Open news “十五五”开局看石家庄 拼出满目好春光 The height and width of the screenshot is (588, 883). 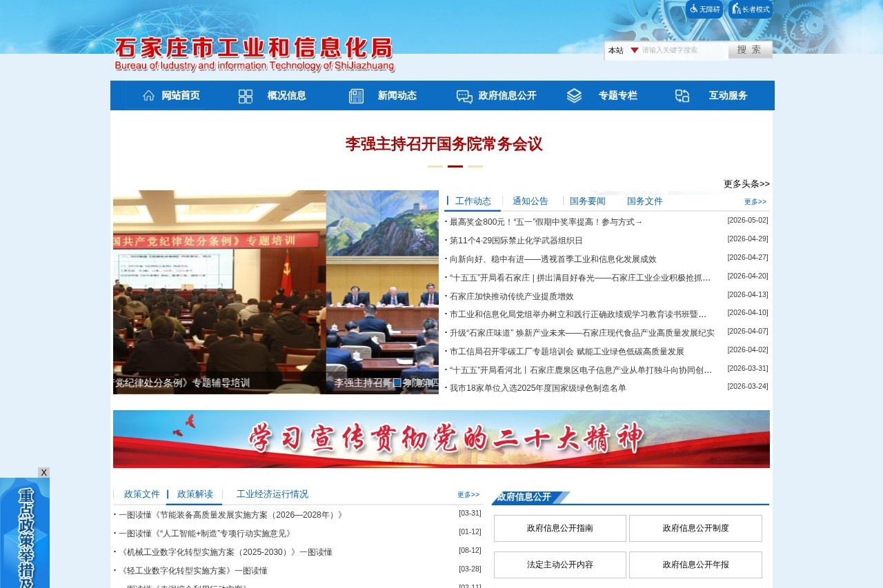coord(580,278)
